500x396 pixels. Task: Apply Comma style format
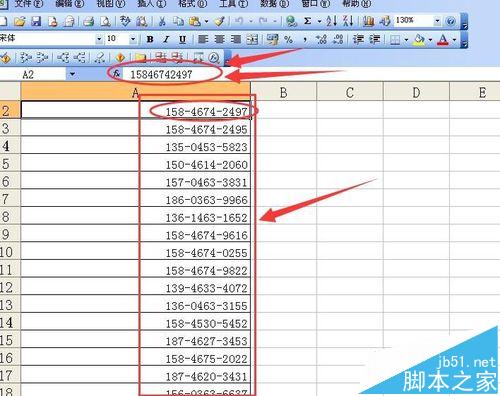(x=305, y=40)
